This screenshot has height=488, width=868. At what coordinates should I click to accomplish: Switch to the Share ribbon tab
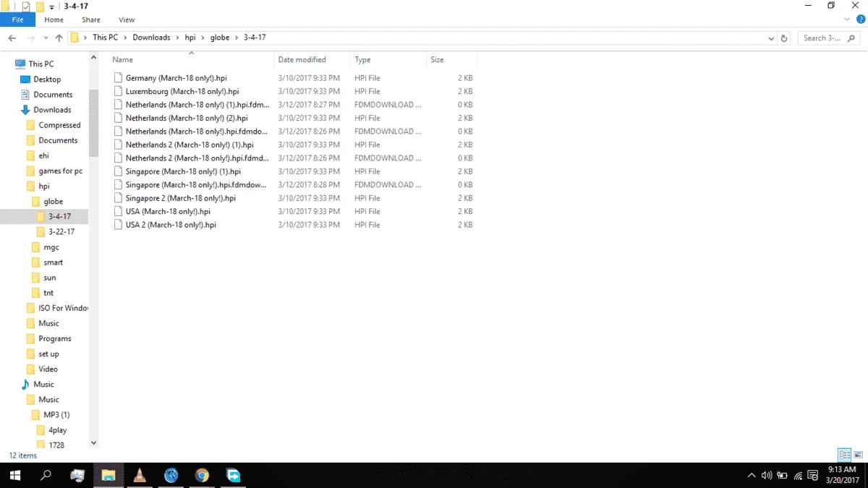[91, 20]
